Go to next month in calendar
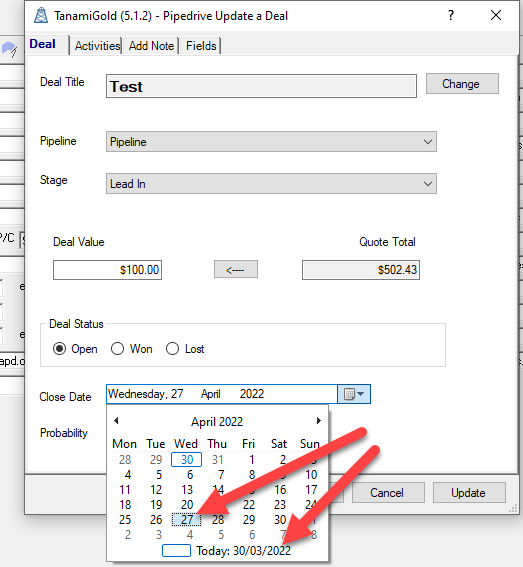 point(318,421)
